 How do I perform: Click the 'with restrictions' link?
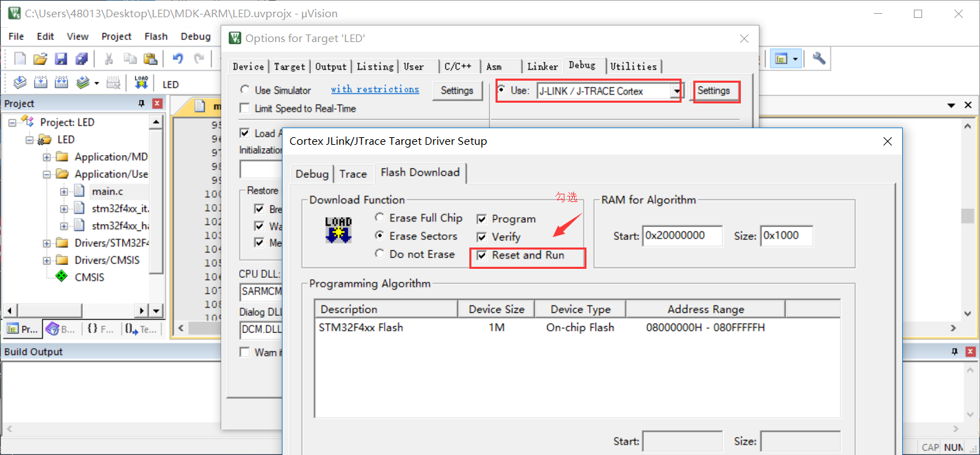375,90
